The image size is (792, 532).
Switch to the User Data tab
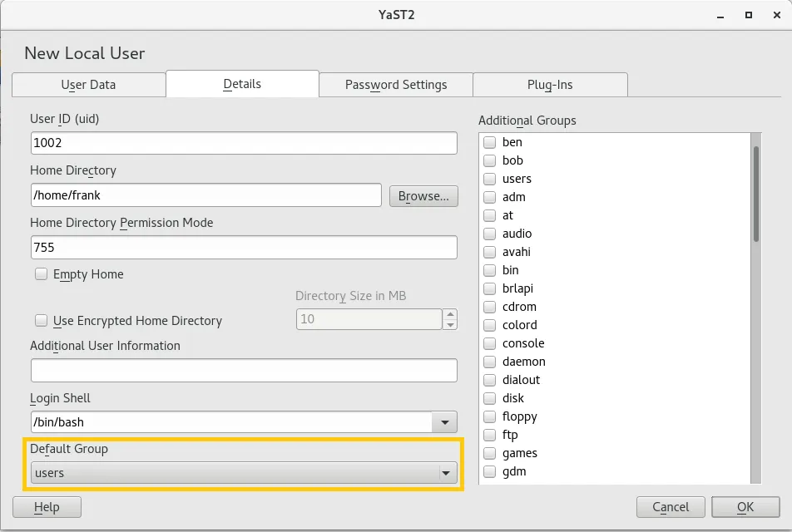pos(88,85)
